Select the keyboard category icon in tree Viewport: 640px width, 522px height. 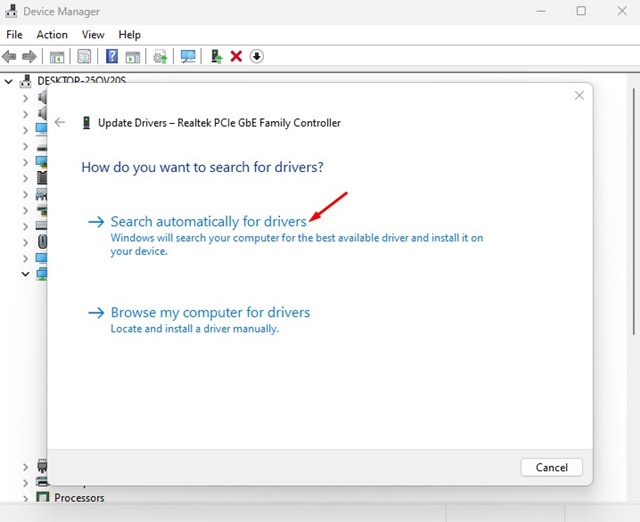point(42,226)
